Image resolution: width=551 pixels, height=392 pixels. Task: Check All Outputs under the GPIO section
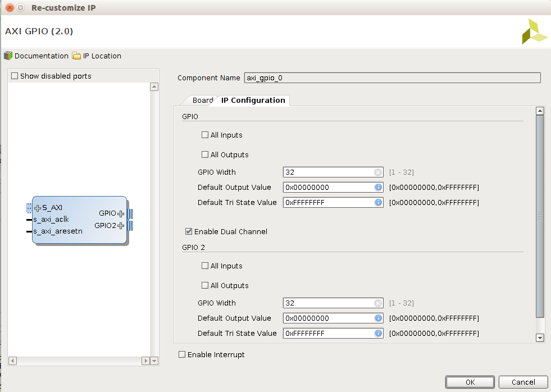coord(205,154)
